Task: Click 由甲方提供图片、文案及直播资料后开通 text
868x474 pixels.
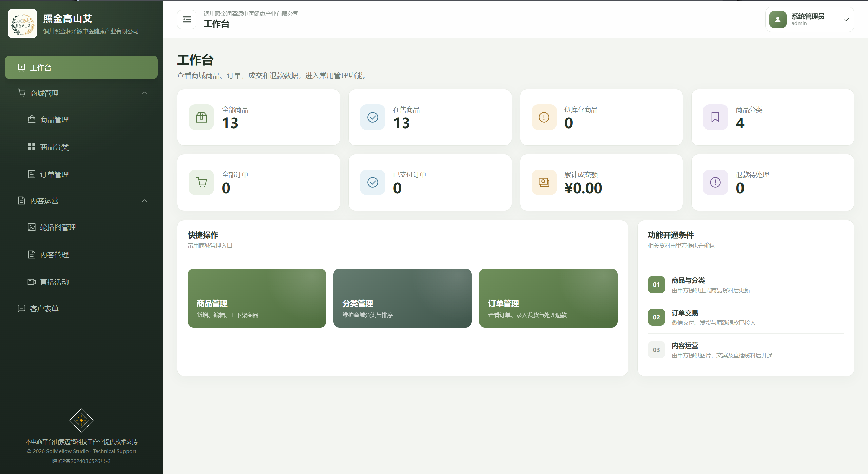Action: click(x=722, y=355)
